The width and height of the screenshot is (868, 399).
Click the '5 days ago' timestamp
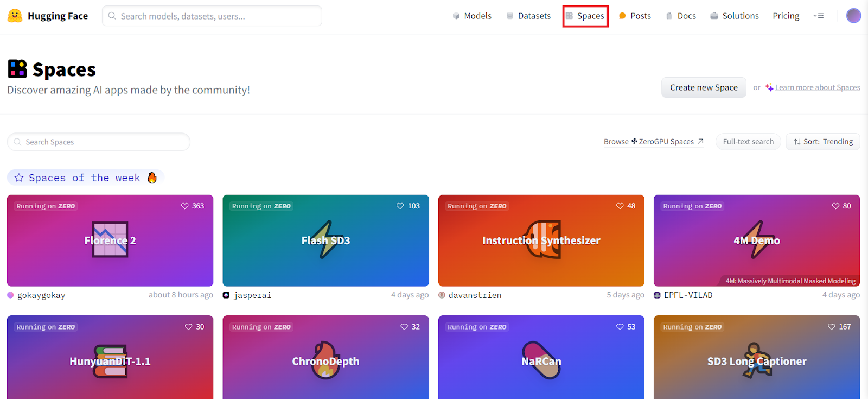(626, 295)
